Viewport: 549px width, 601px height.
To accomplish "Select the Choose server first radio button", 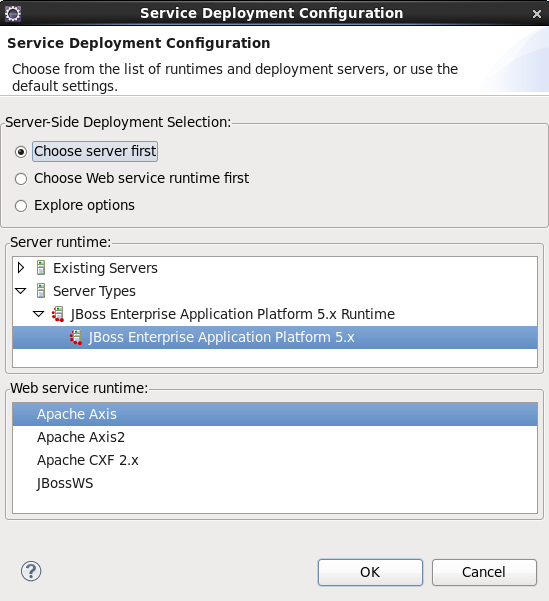I will 21,152.
